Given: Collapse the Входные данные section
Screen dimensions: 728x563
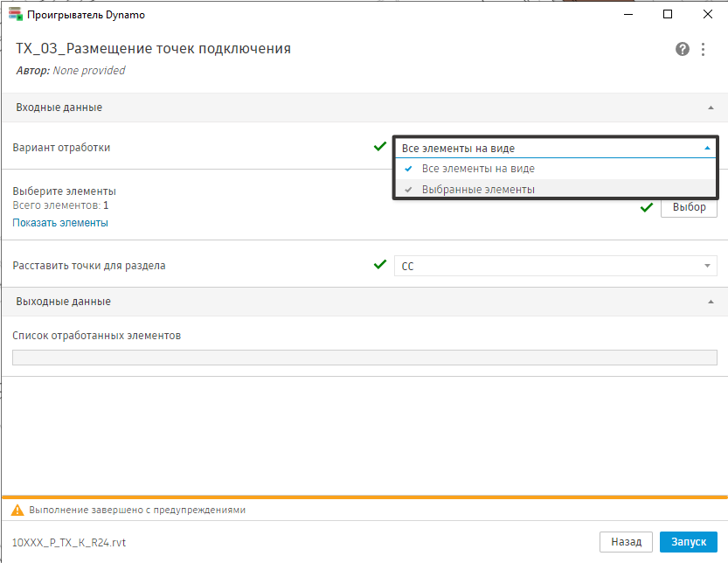Looking at the screenshot, I should pos(710,108).
